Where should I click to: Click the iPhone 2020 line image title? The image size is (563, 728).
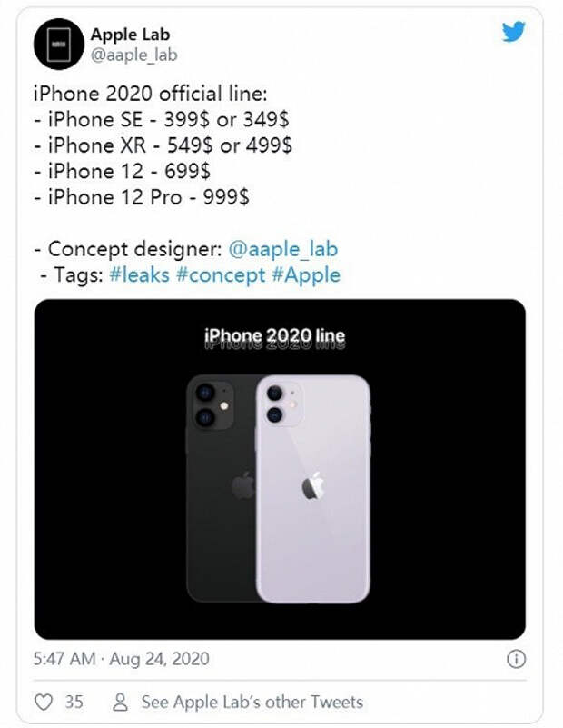pos(275,337)
